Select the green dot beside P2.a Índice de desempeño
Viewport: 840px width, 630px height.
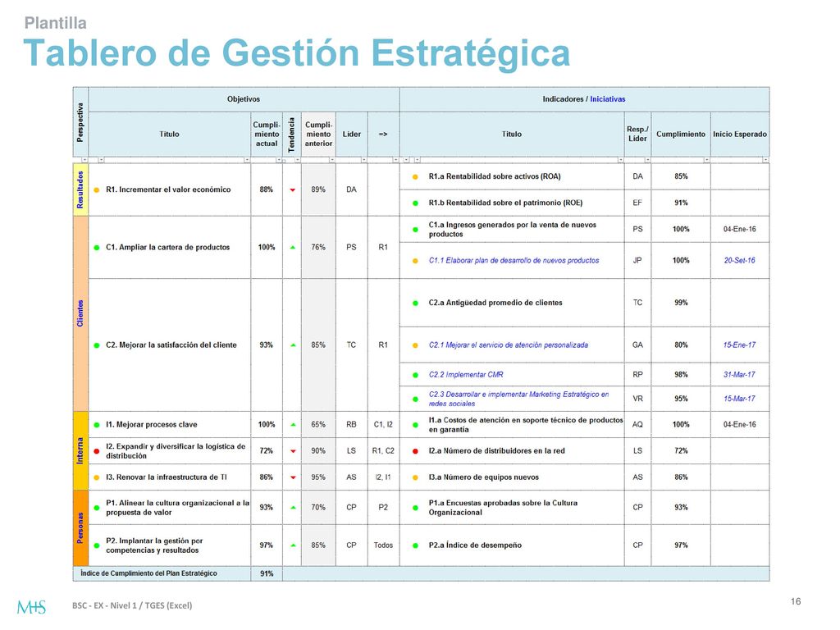pos(415,546)
